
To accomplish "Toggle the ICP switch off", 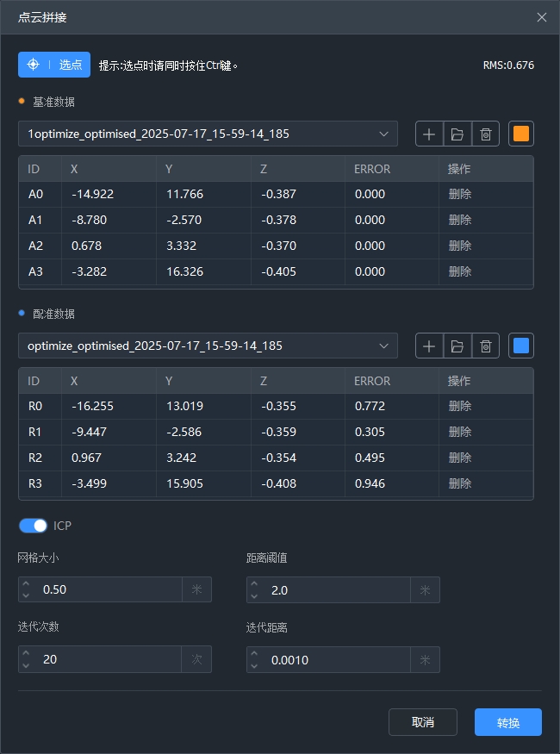I will pos(34,526).
